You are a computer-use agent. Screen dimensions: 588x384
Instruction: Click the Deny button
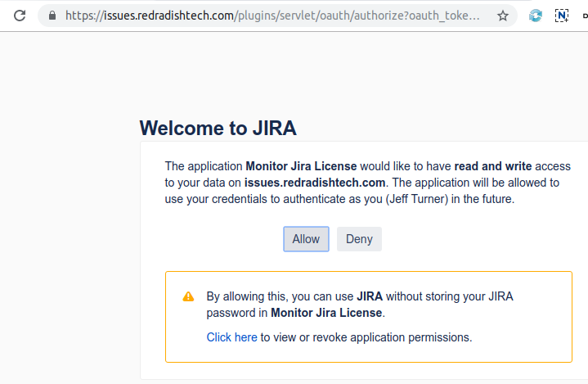click(x=359, y=239)
